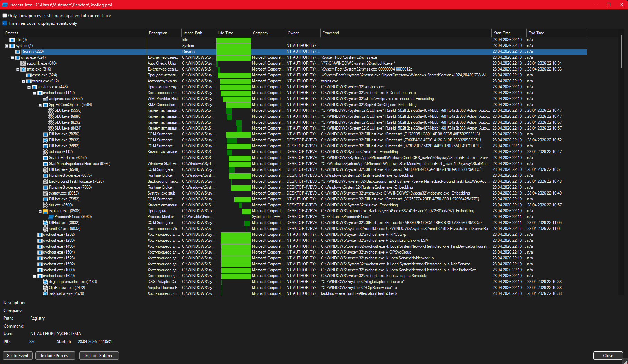Image resolution: width=628 pixels, height=364 pixels.
Task: Enable only show processes still running checkbox
Action: click(x=5, y=16)
